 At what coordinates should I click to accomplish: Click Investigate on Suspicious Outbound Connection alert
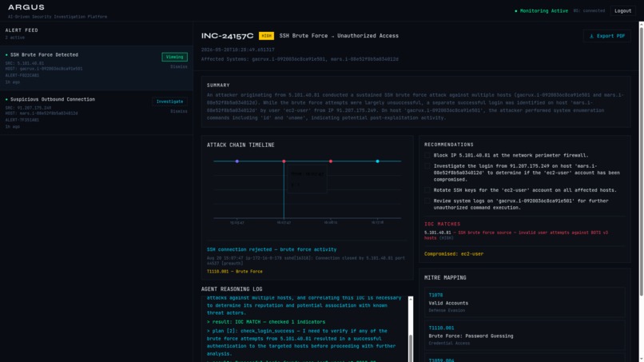coord(169,101)
